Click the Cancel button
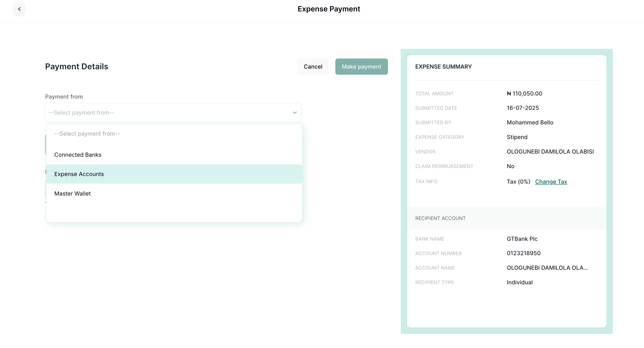This screenshot has width=644, height=348. [x=313, y=67]
